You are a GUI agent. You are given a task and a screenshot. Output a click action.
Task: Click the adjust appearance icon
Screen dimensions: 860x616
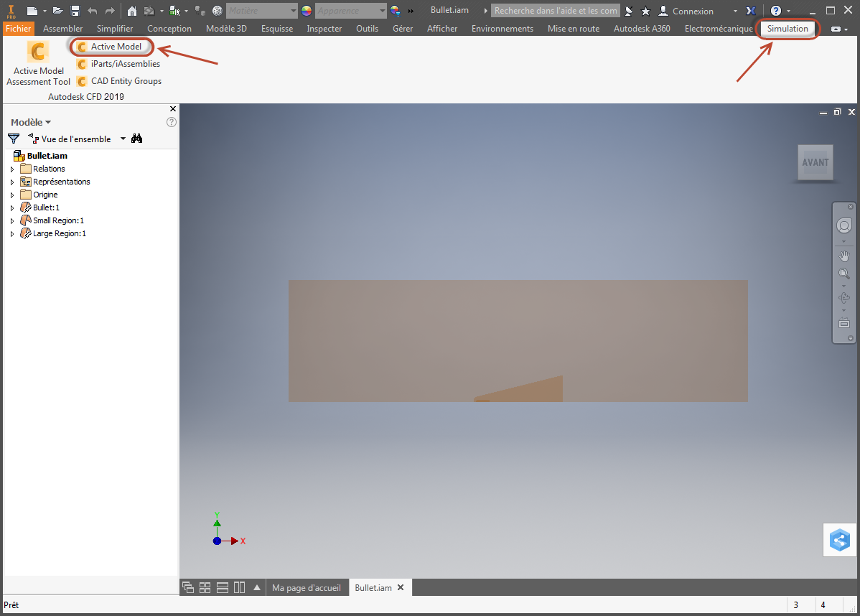point(395,11)
